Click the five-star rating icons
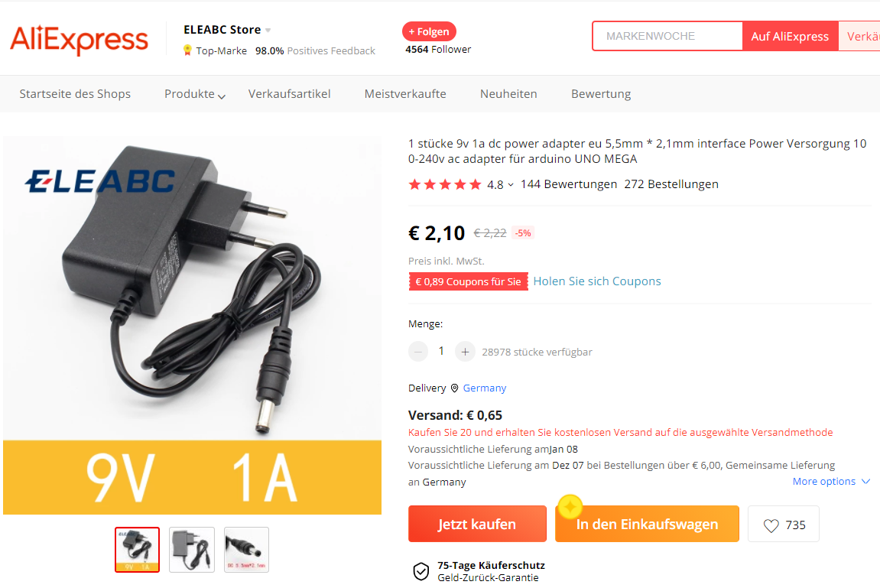This screenshot has height=588, width=880. (445, 184)
